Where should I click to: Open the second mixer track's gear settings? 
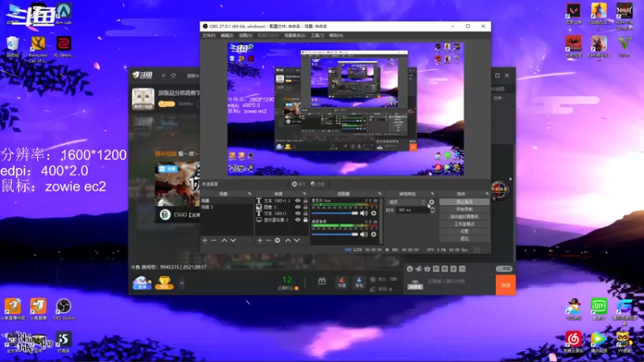(374, 234)
